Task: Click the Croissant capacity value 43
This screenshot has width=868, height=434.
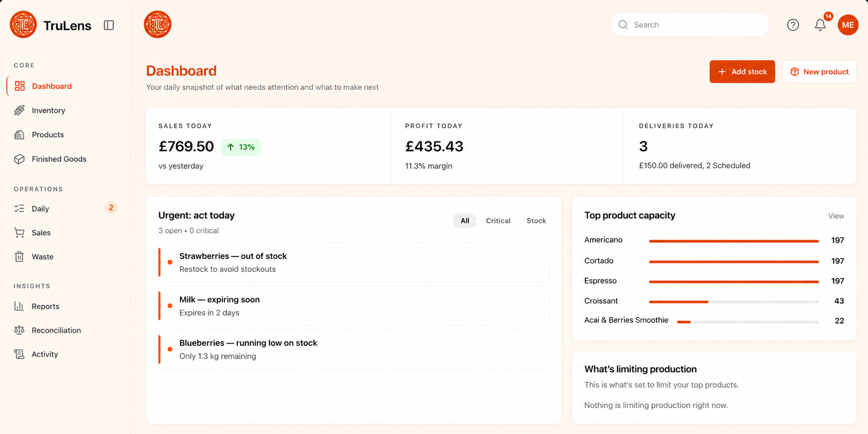Action: point(839,301)
